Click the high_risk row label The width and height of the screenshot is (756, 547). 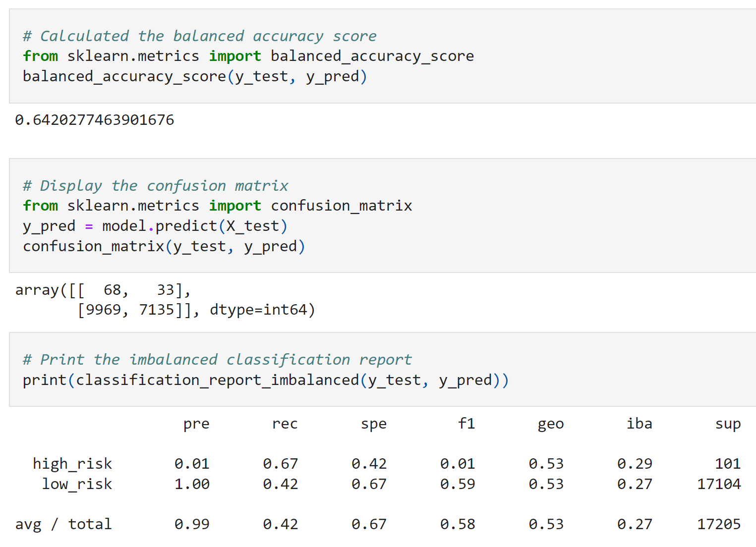[72, 464]
